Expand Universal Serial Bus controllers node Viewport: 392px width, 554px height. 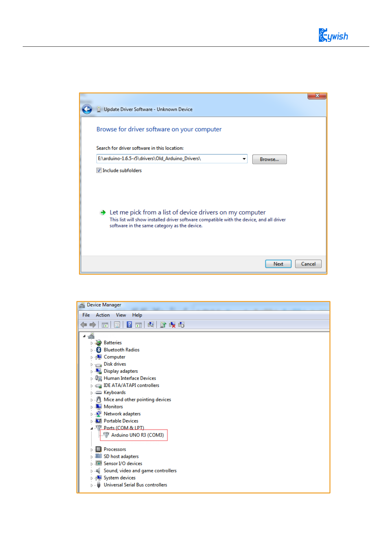click(x=91, y=485)
